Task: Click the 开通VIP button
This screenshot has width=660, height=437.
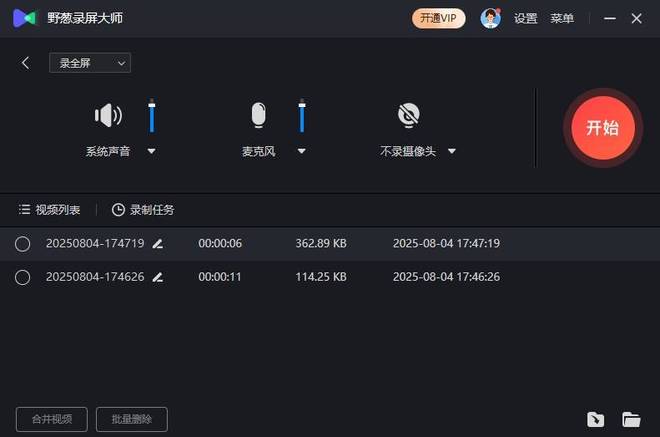Action: pyautogui.click(x=438, y=18)
